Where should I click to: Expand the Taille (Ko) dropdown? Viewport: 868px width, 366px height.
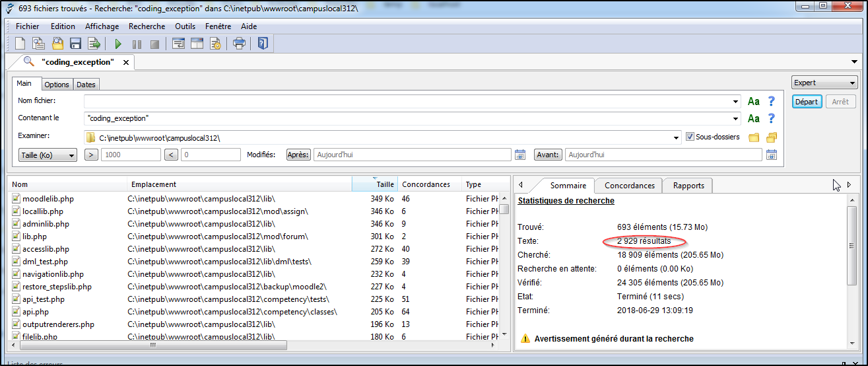click(x=45, y=155)
